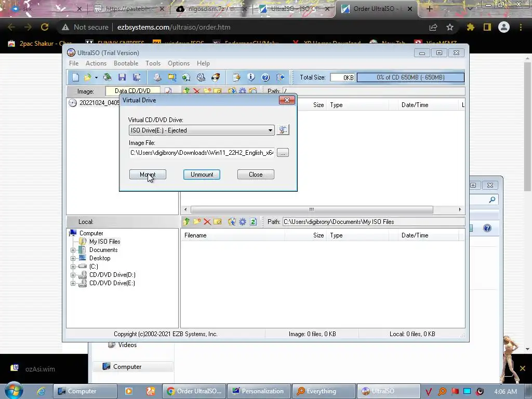Click the Windows Start orb
Screen dimensions: 532x399
click(x=14, y=390)
